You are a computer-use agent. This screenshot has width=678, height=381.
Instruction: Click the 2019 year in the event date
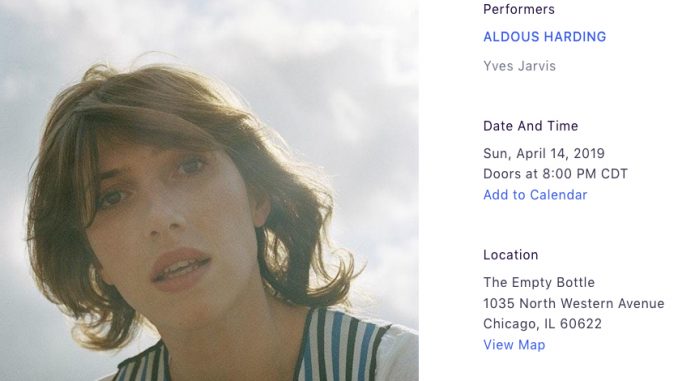click(589, 154)
